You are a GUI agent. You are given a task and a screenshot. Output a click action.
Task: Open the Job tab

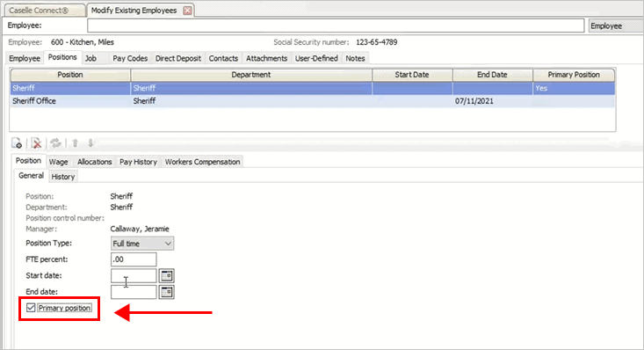(x=90, y=58)
